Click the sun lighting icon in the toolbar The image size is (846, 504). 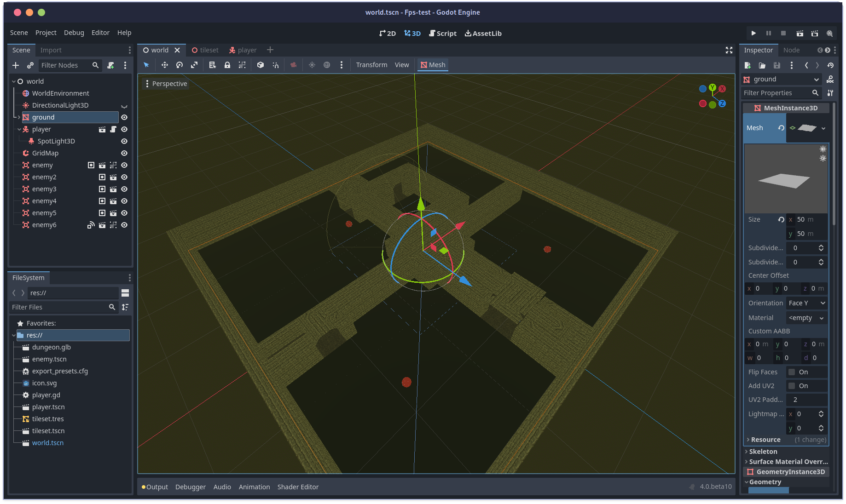coord(312,65)
